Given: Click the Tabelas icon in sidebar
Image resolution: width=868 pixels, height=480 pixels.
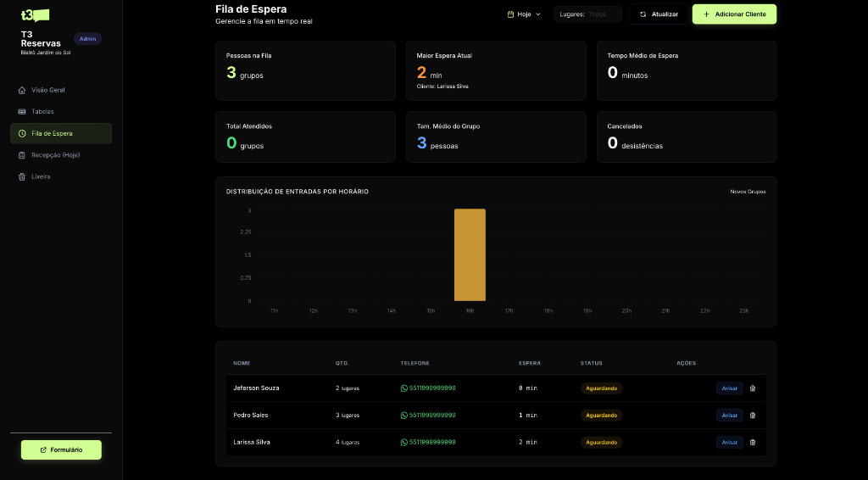Looking at the screenshot, I should pos(22,112).
